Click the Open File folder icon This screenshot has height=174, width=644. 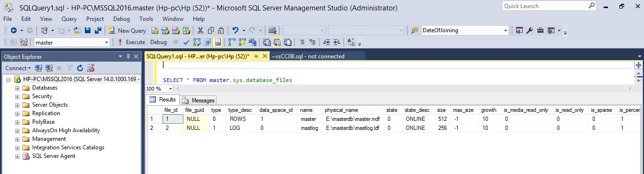pos(77,30)
